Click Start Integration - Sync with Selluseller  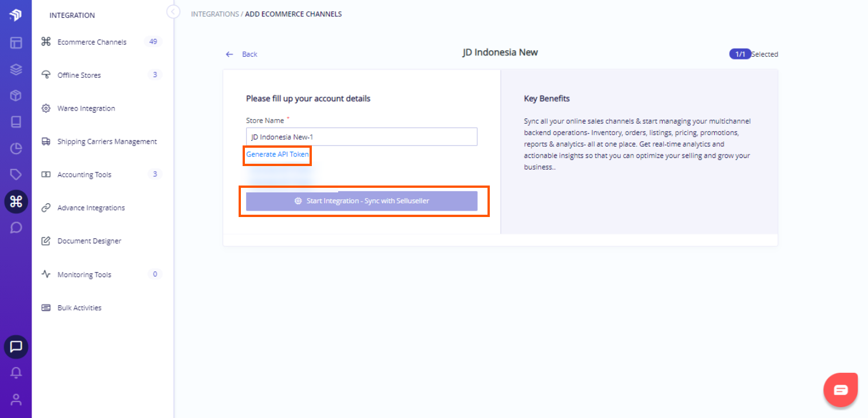[362, 201]
